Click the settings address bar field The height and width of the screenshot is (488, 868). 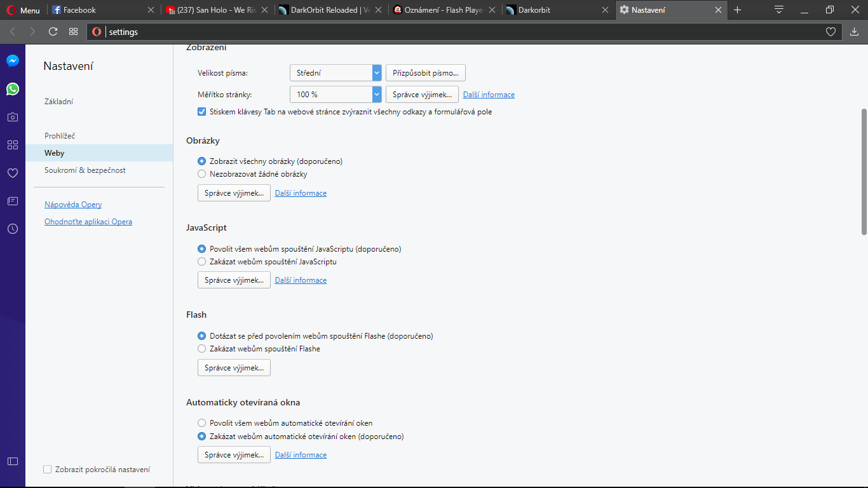pos(445,32)
